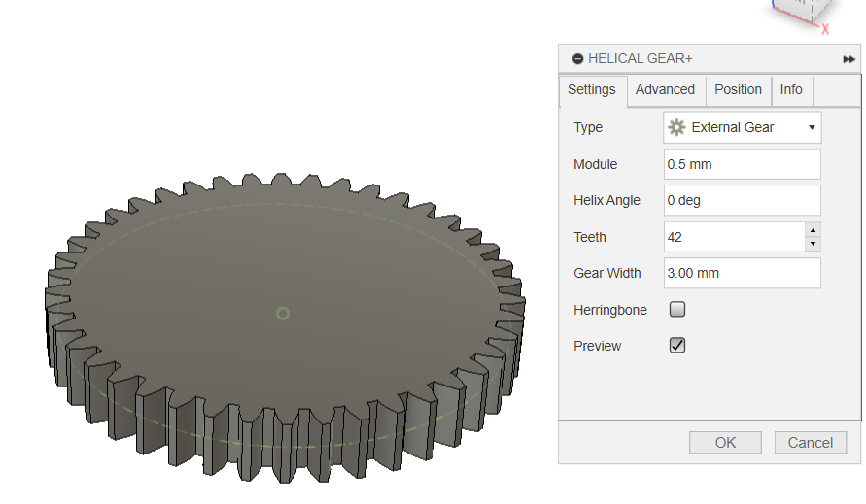
Task: Click the double-arrow expand icon in dialog header
Action: pyautogui.click(x=849, y=59)
